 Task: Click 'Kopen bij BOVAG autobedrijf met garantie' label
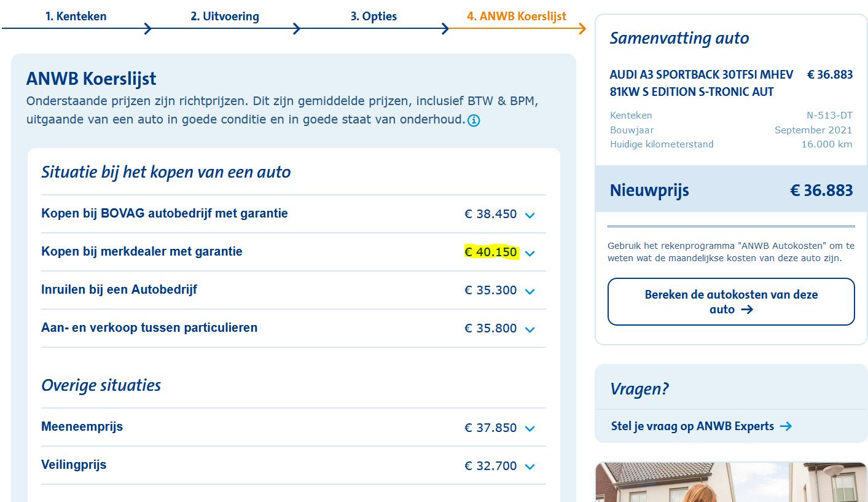pyautogui.click(x=164, y=214)
